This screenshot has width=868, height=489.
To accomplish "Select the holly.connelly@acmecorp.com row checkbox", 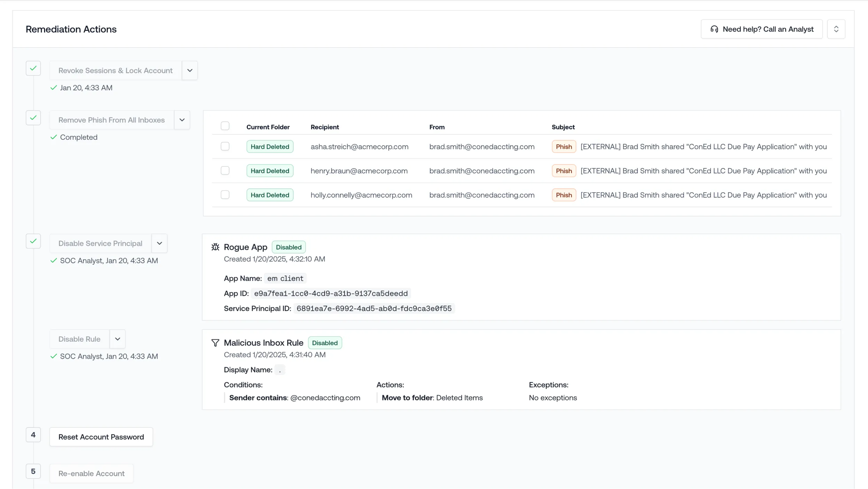I will click(x=225, y=195).
